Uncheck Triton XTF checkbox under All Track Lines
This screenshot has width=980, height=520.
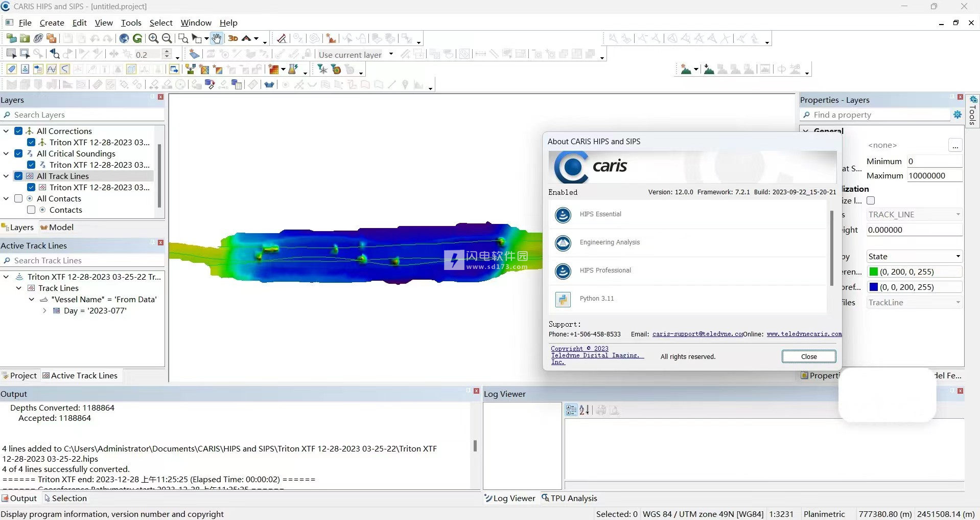31,187
